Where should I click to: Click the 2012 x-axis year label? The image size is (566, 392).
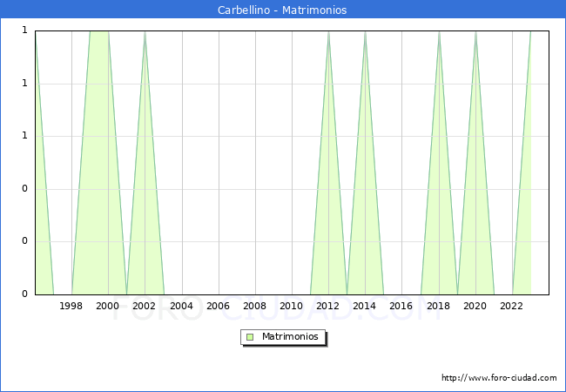click(328, 306)
